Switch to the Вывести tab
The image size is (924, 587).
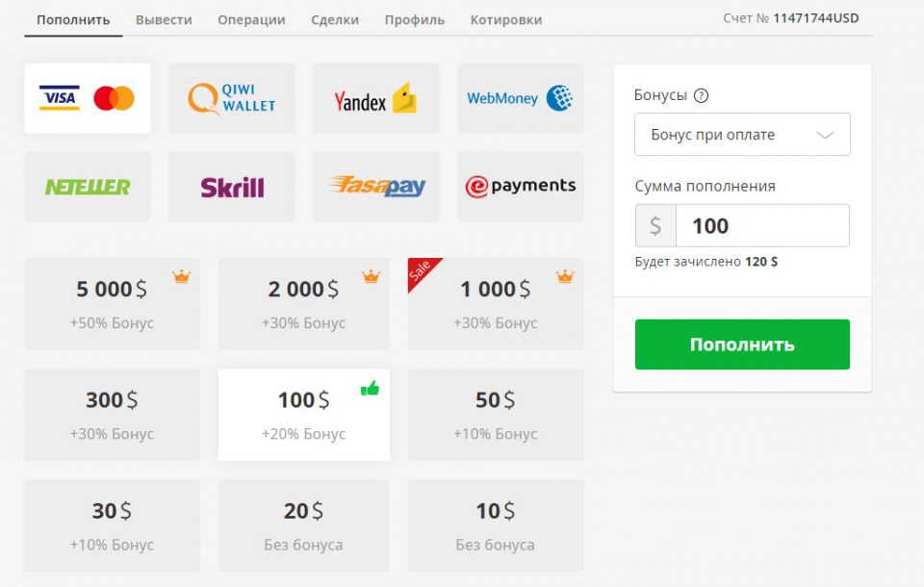164,19
